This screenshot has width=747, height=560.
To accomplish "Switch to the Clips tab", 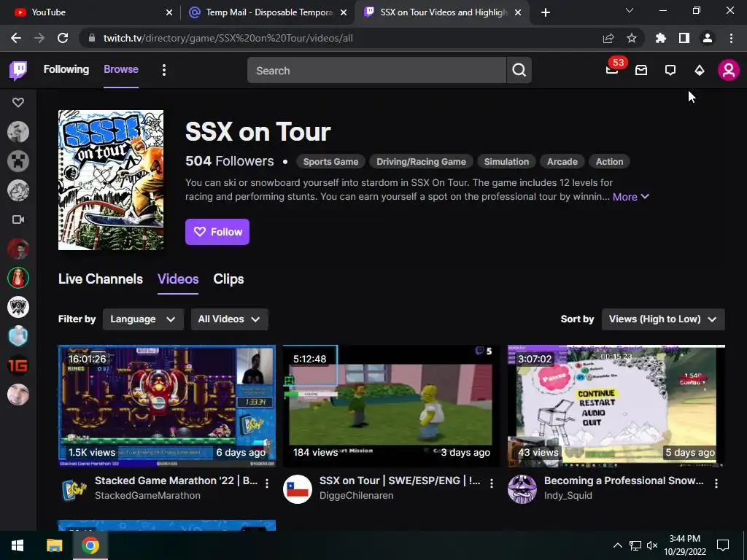I will click(228, 279).
